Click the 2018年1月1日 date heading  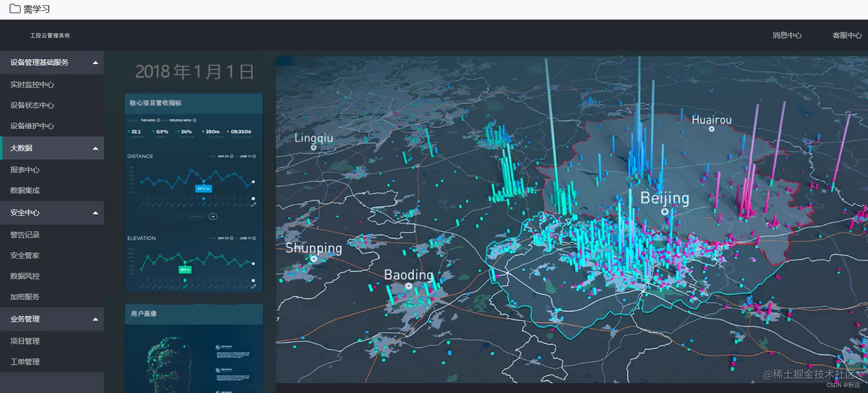(x=195, y=71)
